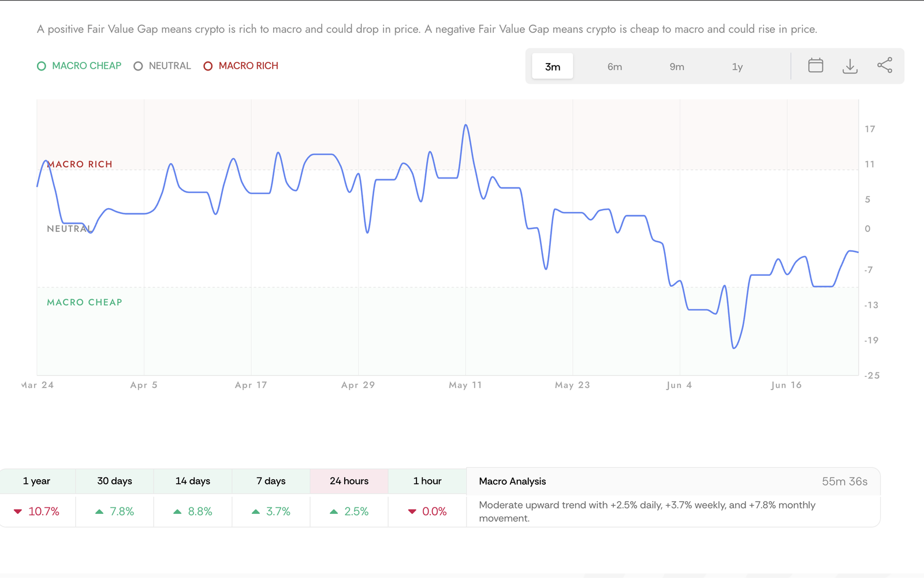Viewport: 924px width, 578px height.
Task: Click the 7.8% thirty-day change value
Action: point(122,512)
